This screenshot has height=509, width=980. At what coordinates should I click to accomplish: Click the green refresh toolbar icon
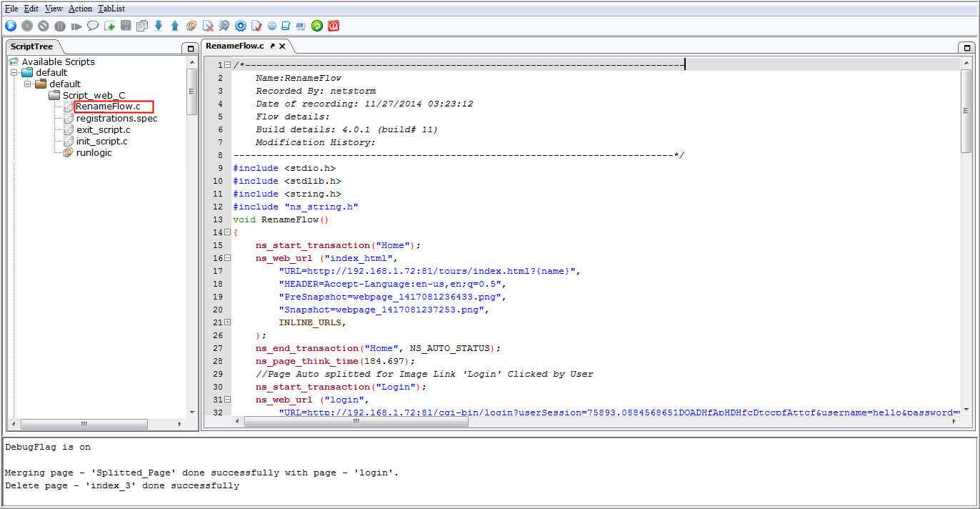[317, 26]
